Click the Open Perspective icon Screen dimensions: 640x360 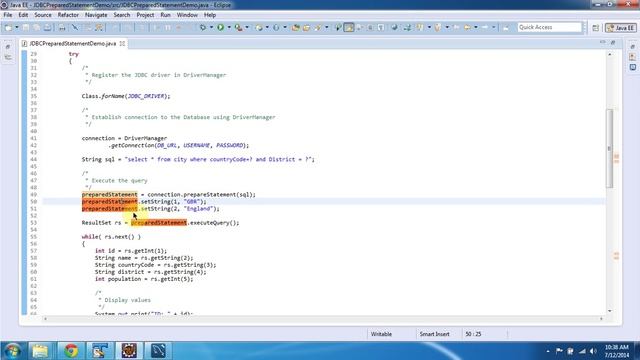(x=596, y=28)
